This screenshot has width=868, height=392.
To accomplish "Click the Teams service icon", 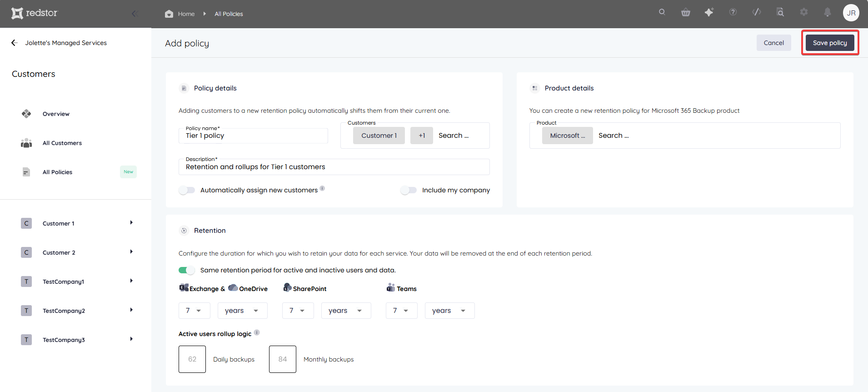I will tap(391, 287).
